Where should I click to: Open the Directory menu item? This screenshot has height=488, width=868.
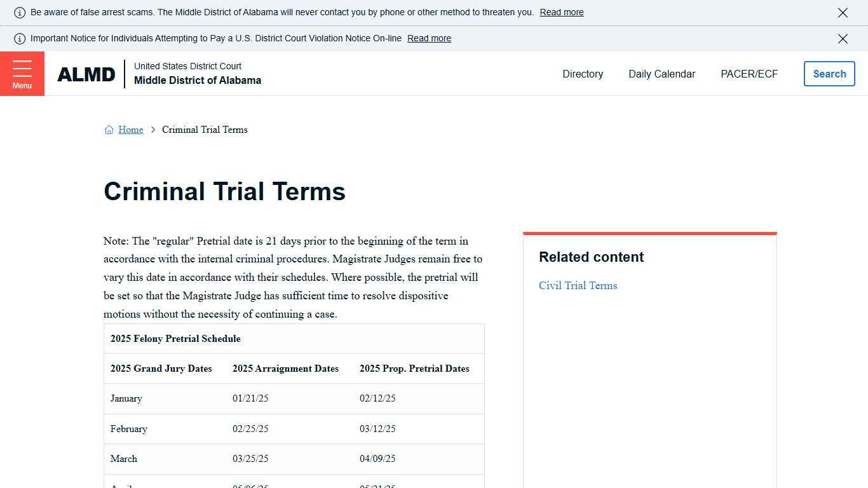point(582,74)
